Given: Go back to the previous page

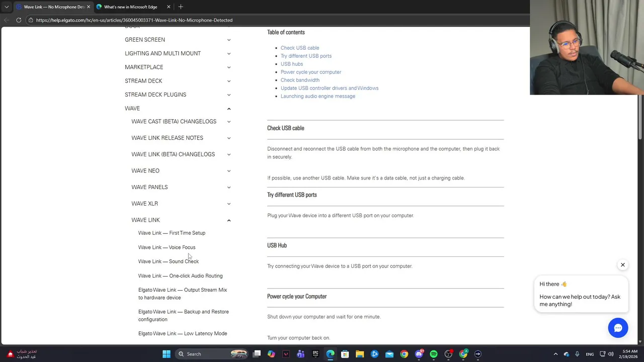Looking at the screenshot, I should click(x=7, y=20).
